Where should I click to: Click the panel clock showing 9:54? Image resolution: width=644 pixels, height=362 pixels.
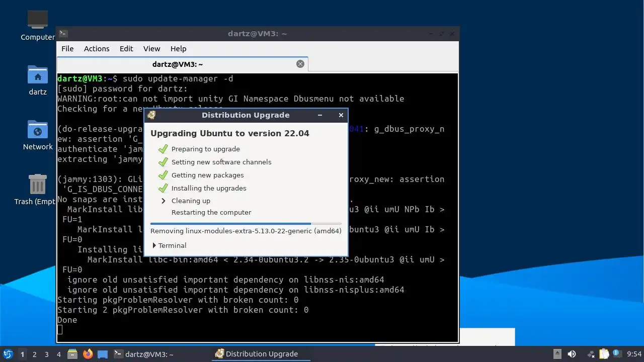tap(634, 354)
